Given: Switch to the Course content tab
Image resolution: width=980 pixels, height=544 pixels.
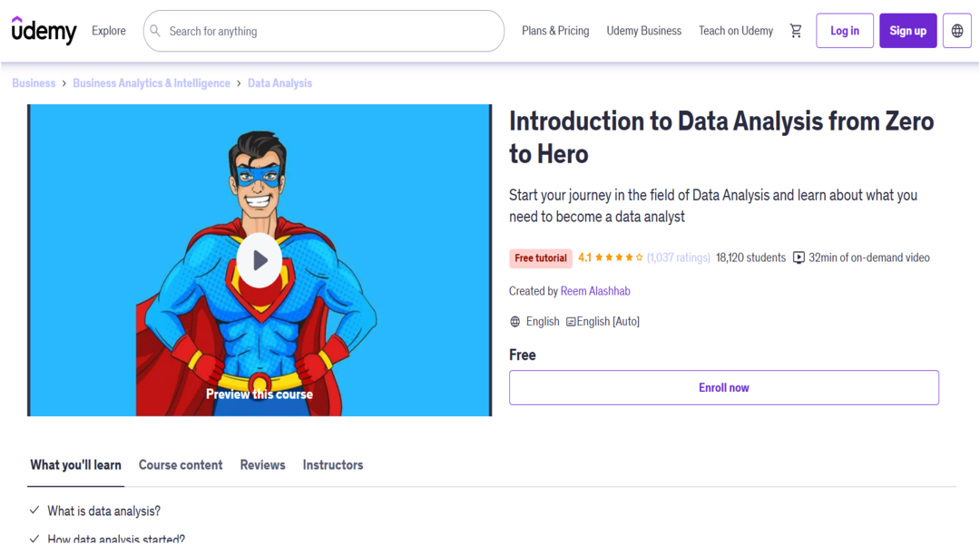Looking at the screenshot, I should coord(181,465).
